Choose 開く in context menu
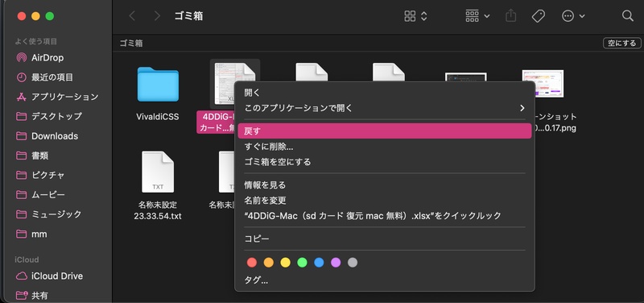The image size is (644, 303). point(385,93)
